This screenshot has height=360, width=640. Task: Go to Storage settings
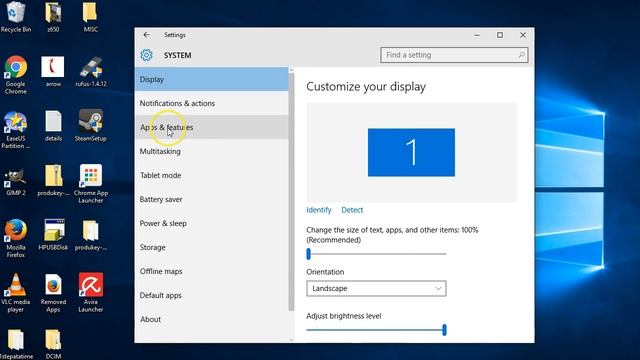[x=211, y=247]
